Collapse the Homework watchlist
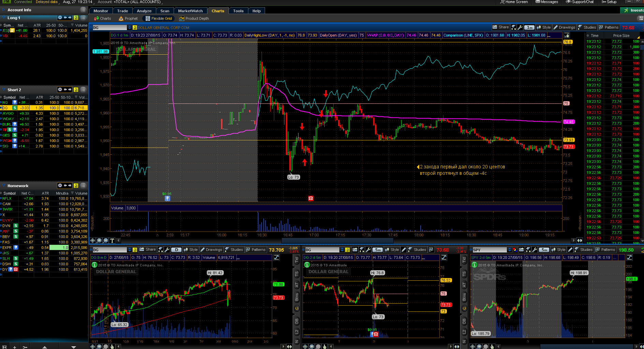This screenshot has height=349, width=644. point(4,186)
